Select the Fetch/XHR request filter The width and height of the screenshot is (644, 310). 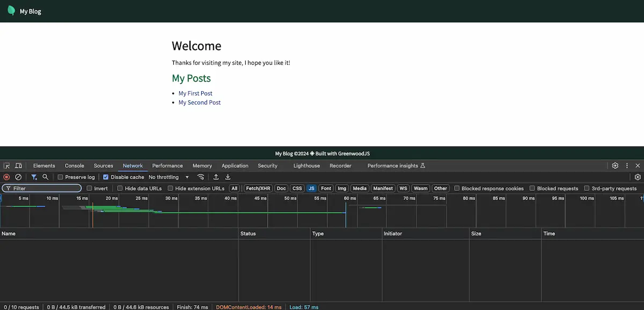click(x=258, y=188)
